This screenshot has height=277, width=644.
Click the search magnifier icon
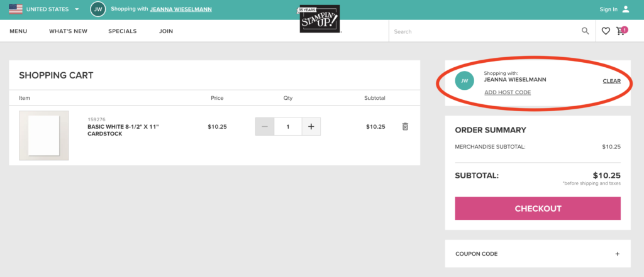tap(586, 31)
